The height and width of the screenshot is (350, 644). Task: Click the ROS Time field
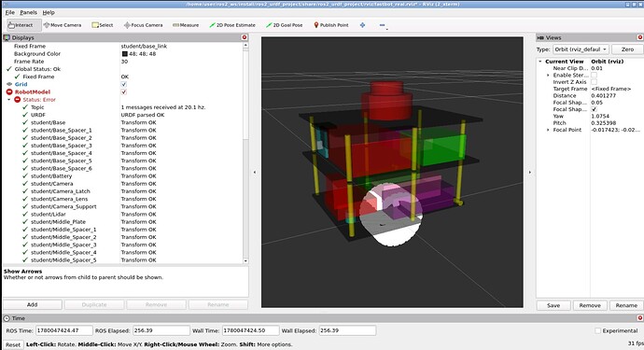(64, 330)
